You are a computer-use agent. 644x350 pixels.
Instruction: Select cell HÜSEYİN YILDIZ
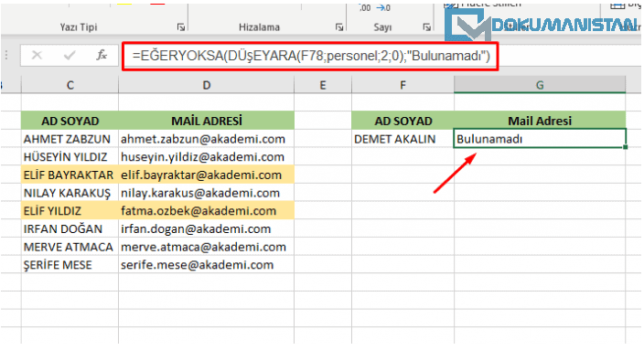tap(70, 157)
